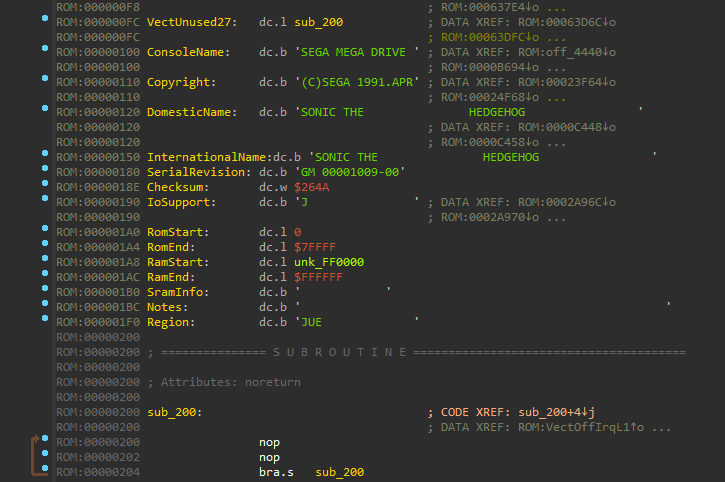Viewport: 725px width, 482px height.
Task: Toggle breakpoint dot at ROM:00000202 nop
Action: pyautogui.click(x=45, y=453)
